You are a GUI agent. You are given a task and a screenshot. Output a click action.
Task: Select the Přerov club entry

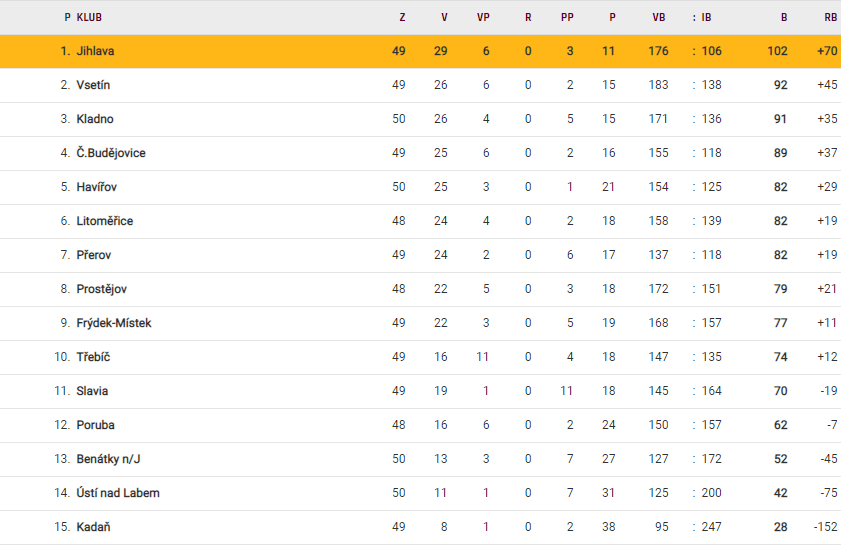tap(95, 255)
